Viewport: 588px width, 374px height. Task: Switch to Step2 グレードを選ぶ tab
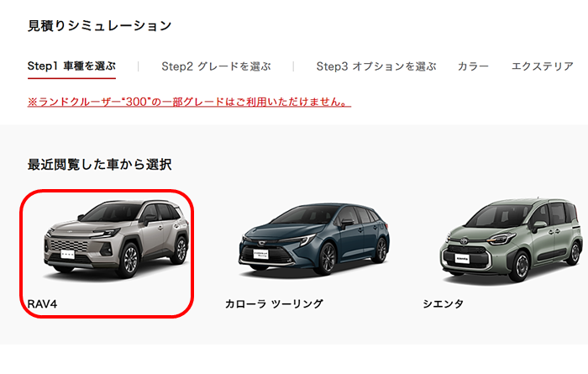click(x=216, y=66)
